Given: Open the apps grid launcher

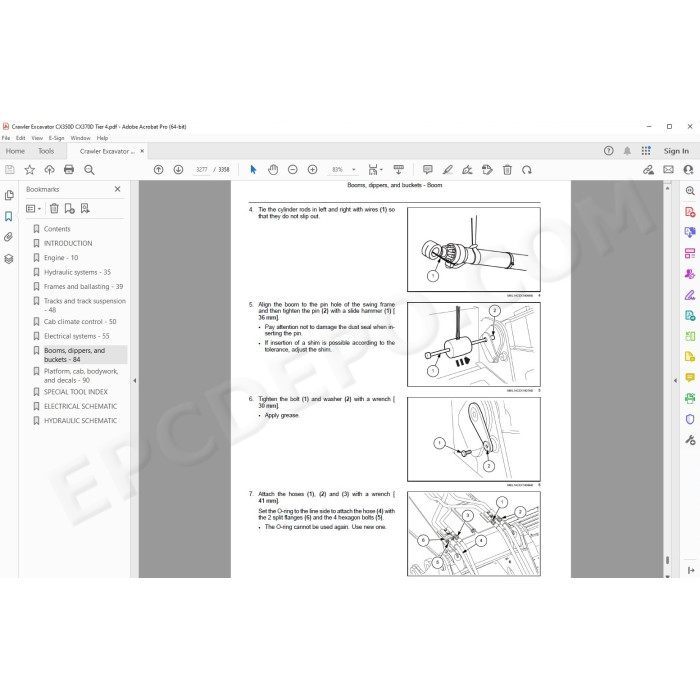Looking at the screenshot, I should click(646, 151).
